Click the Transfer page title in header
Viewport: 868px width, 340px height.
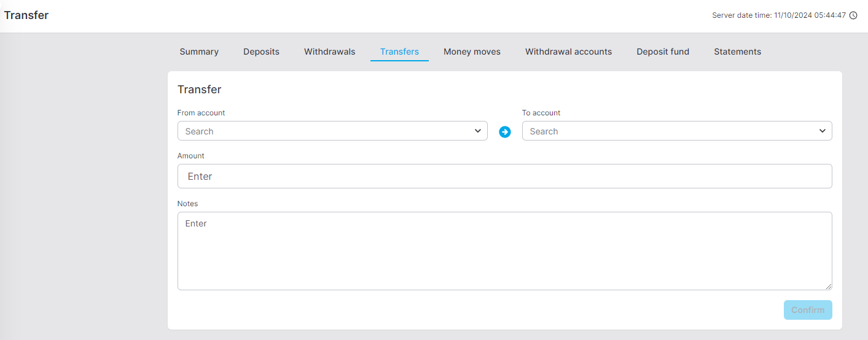coord(26,15)
